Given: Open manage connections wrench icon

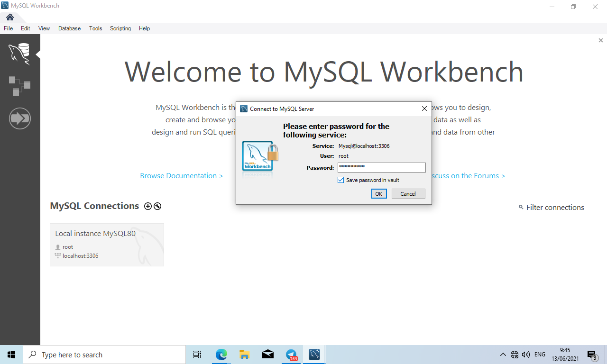Looking at the screenshot, I should pos(157,206).
